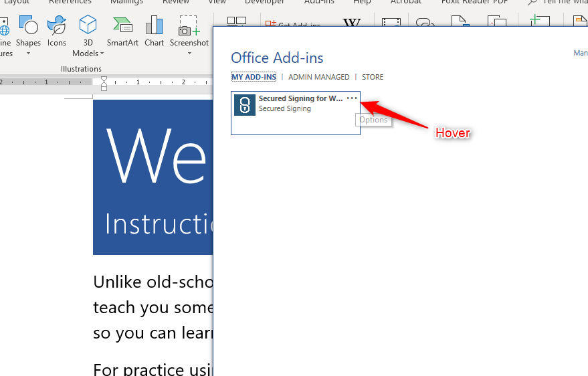Click the left indent box on ruler
This screenshot has height=376, width=588.
pyautogui.click(x=104, y=88)
